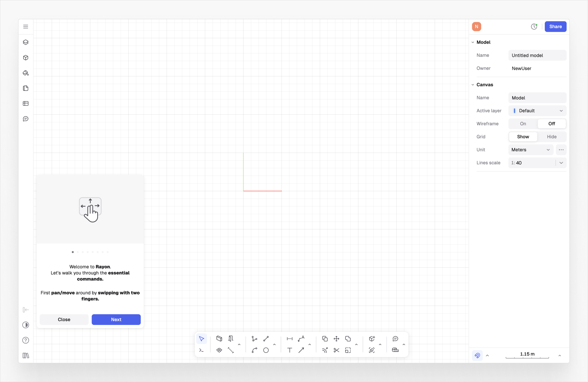This screenshot has width=588, height=382.
Task: Click Next in the welcome tutorial
Action: pos(116,320)
